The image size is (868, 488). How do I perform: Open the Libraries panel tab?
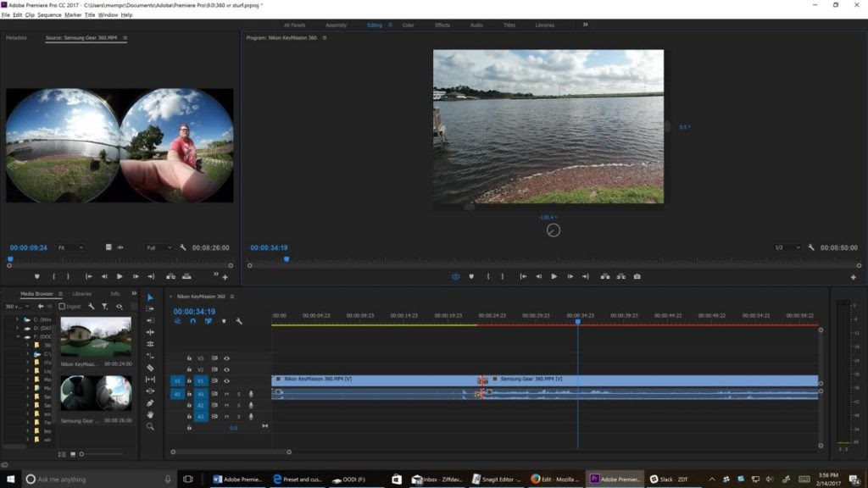click(82, 294)
